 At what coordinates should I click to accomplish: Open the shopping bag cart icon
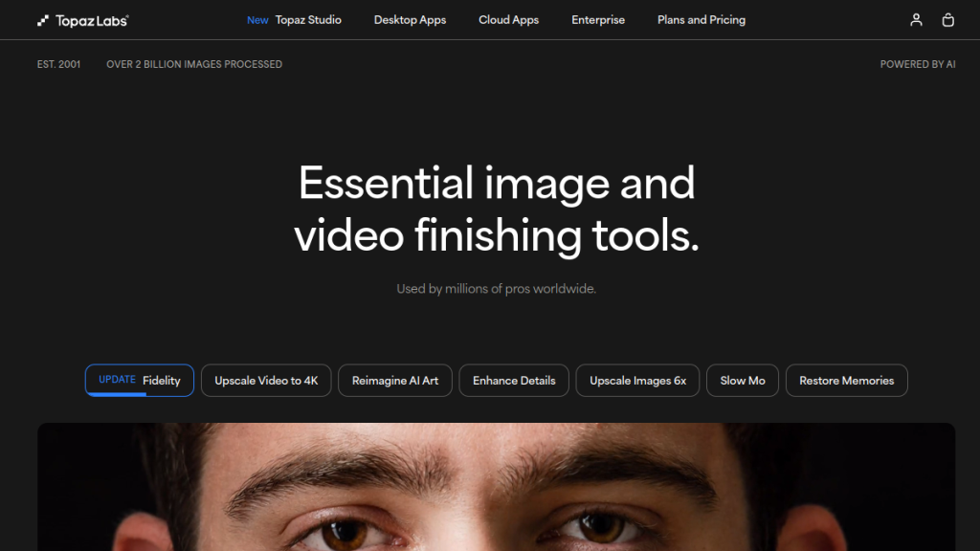point(947,20)
